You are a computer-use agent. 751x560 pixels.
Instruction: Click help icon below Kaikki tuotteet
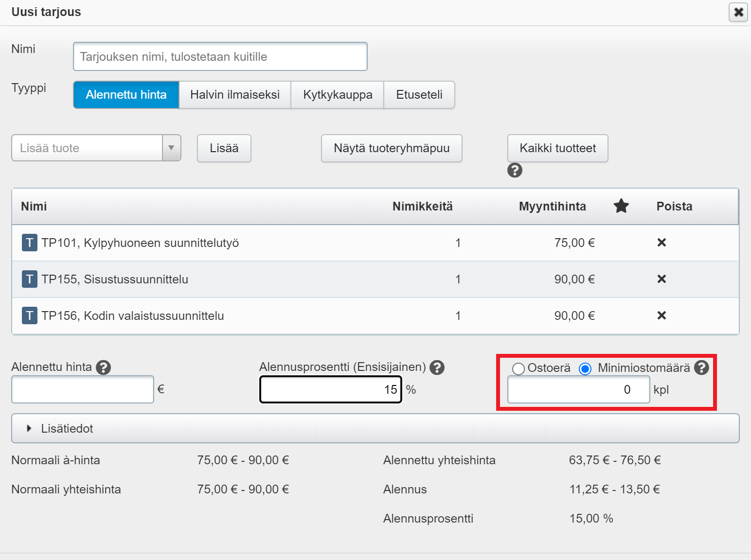pos(515,170)
